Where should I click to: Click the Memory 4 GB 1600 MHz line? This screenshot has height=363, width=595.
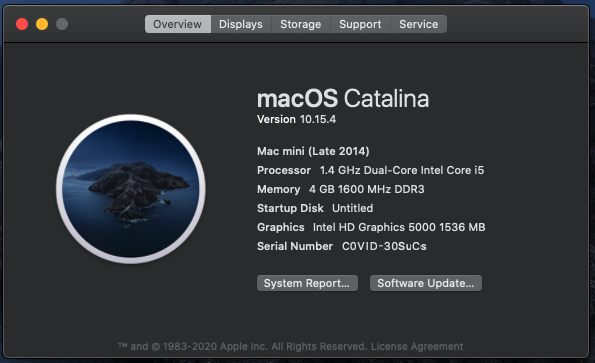click(340, 189)
